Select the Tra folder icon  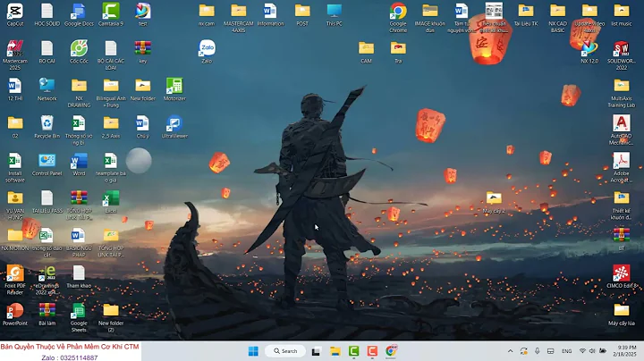click(x=398, y=52)
